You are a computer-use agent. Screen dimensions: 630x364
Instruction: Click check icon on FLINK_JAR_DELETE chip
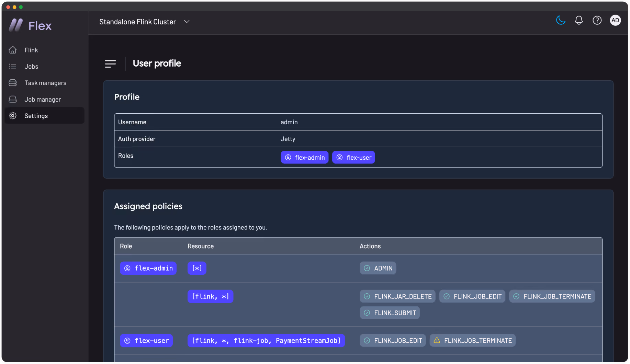click(367, 297)
